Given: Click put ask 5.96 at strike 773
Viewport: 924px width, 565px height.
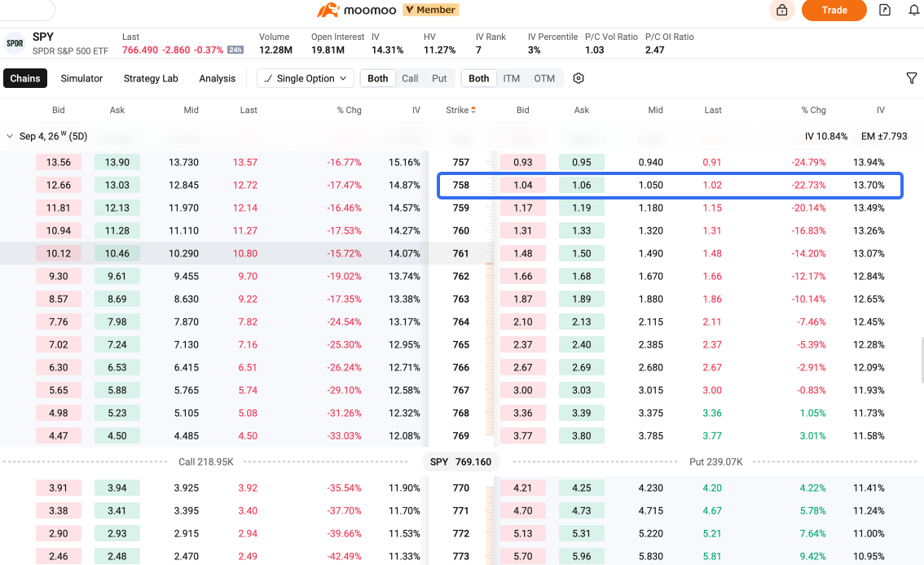Looking at the screenshot, I should tap(581, 556).
